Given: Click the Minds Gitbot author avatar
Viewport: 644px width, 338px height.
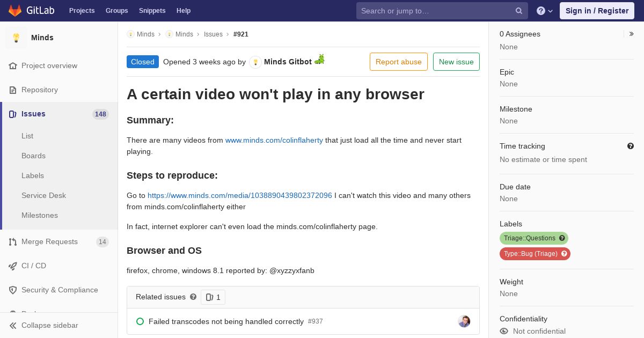Looking at the screenshot, I should [255, 62].
